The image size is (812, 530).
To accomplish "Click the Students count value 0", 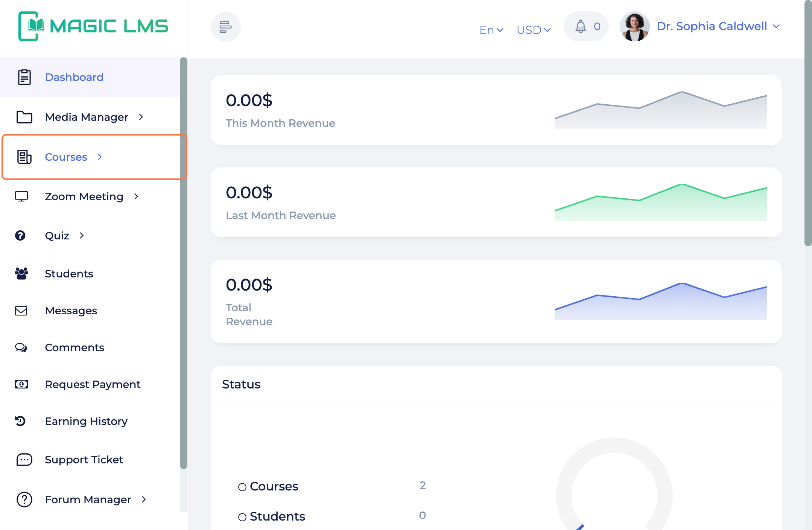I will pos(423,516).
